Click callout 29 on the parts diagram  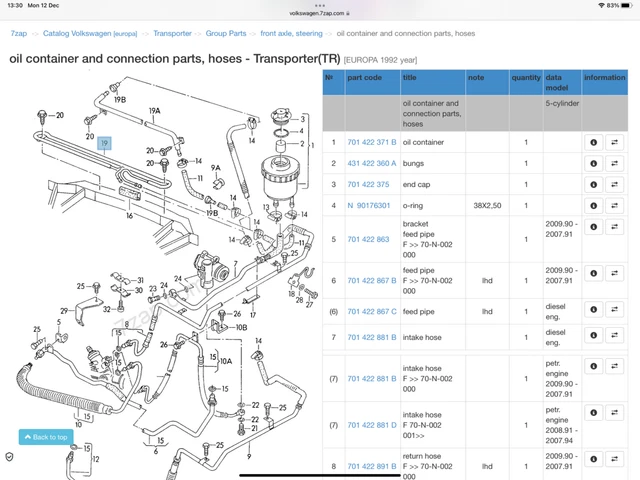click(x=64, y=311)
